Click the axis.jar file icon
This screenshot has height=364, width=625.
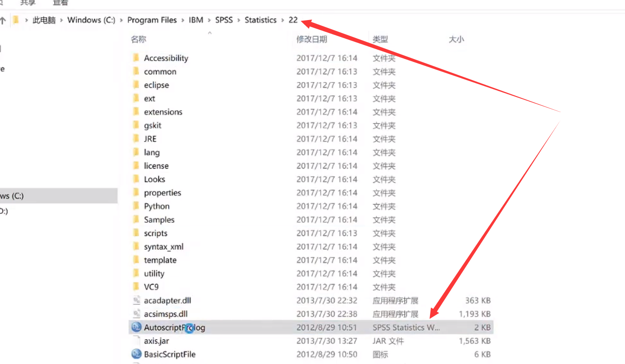136,340
